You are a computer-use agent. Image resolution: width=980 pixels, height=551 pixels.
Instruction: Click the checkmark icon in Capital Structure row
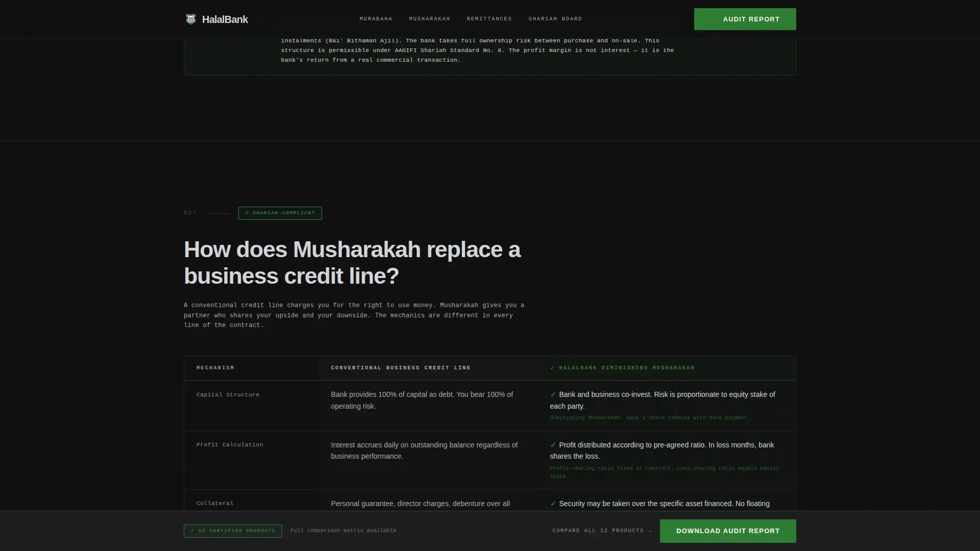(x=553, y=395)
